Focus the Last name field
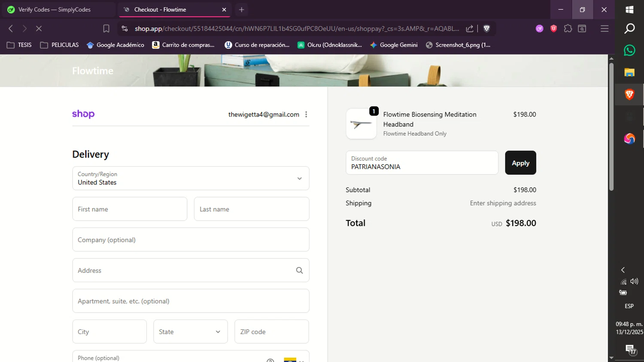The width and height of the screenshot is (644, 362). coord(252,209)
